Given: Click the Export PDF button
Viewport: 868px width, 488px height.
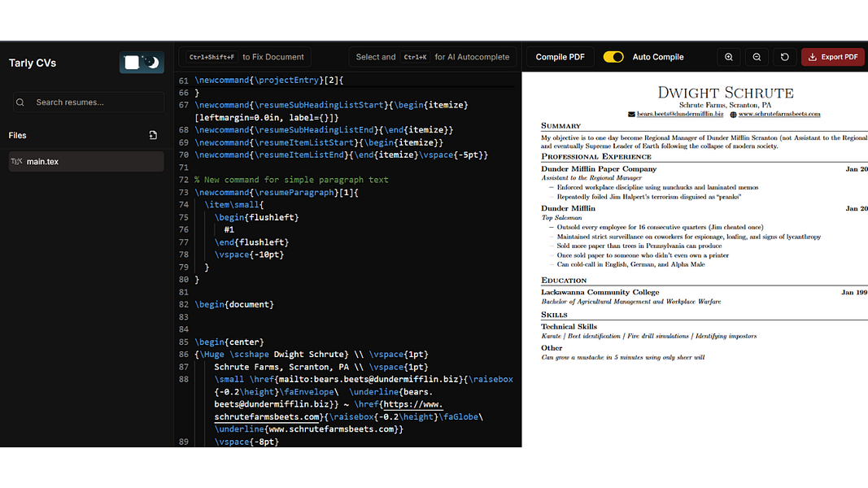Looking at the screenshot, I should [x=833, y=57].
